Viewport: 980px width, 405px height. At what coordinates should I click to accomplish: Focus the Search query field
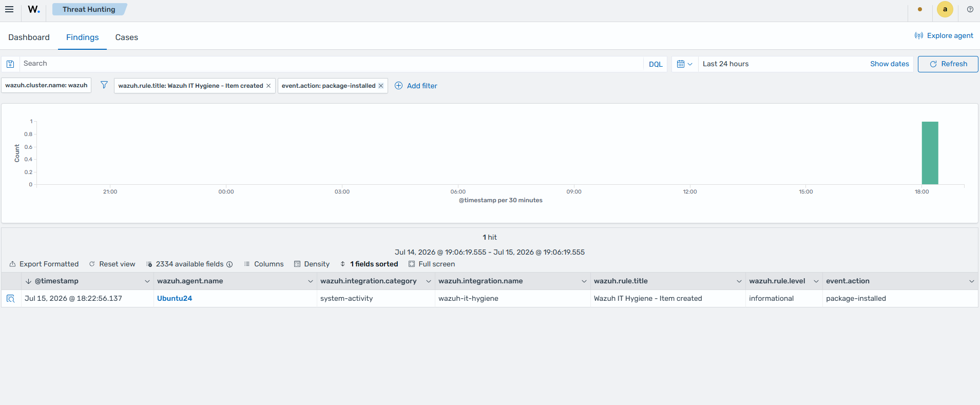point(331,64)
